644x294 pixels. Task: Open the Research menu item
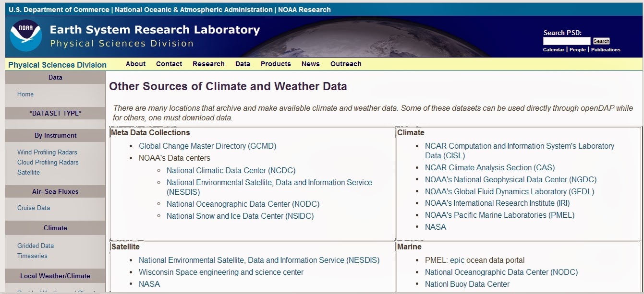[208, 64]
